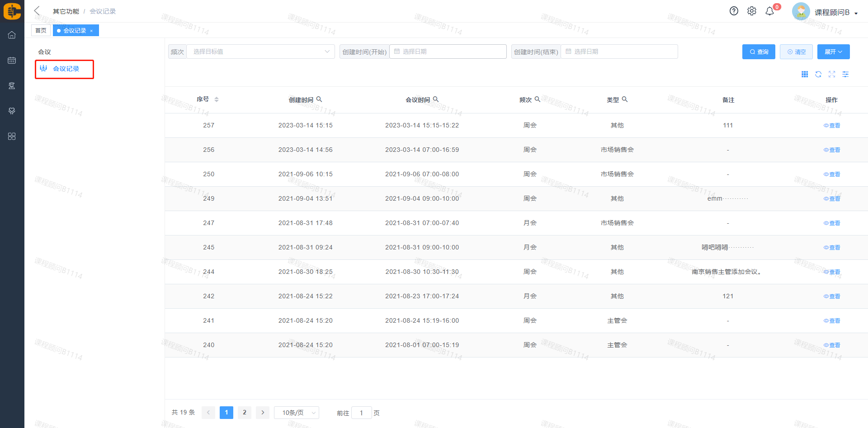Viewport: 868px width, 428px height.
Task: Click the home icon in left sidebar
Action: [x=12, y=35]
